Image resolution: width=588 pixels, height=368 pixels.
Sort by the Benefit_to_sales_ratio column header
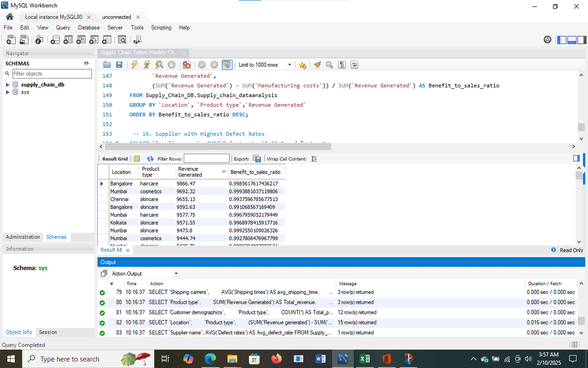click(x=255, y=172)
